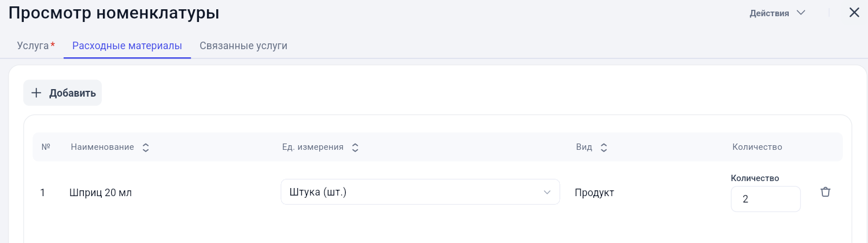Click the Количество column header
Screen dimensions: 868x243
coord(757,148)
